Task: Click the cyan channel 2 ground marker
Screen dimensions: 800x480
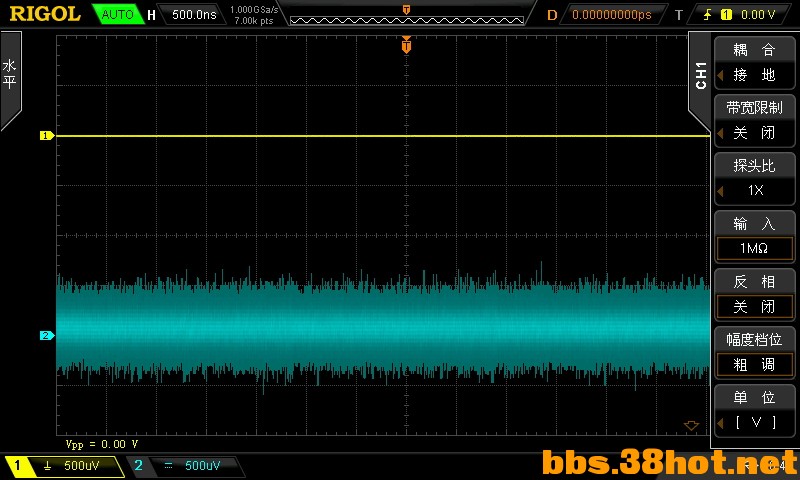Action: 46,335
